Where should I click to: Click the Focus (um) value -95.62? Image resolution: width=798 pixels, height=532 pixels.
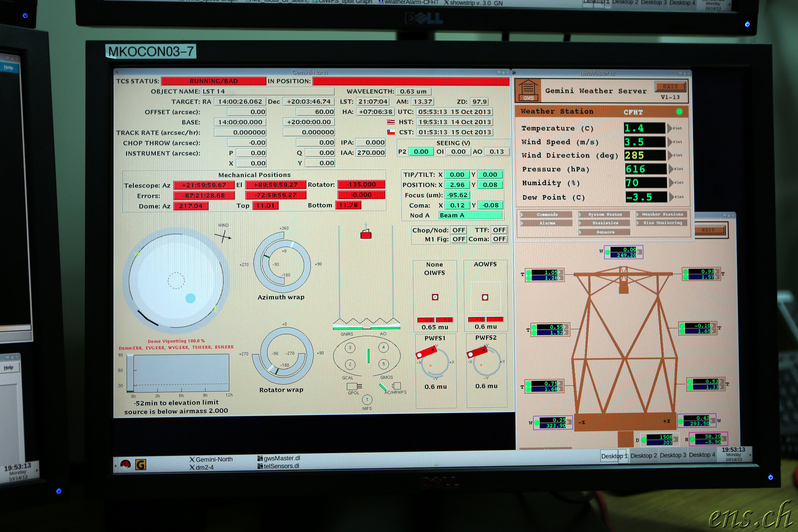pos(457,195)
